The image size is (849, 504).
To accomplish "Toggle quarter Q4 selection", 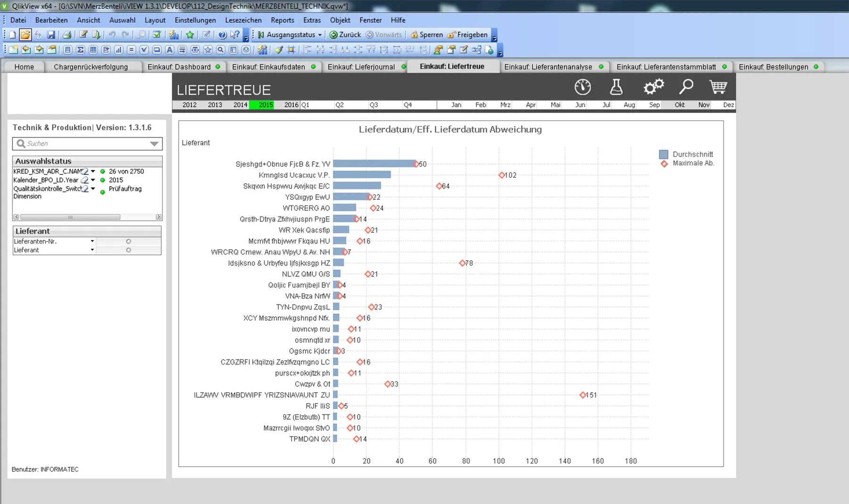I will pyautogui.click(x=419, y=105).
